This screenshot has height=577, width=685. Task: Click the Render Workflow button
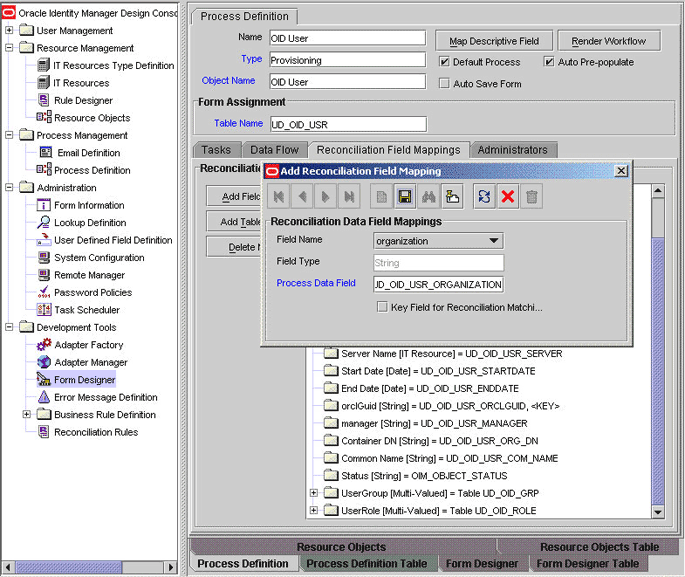click(609, 41)
